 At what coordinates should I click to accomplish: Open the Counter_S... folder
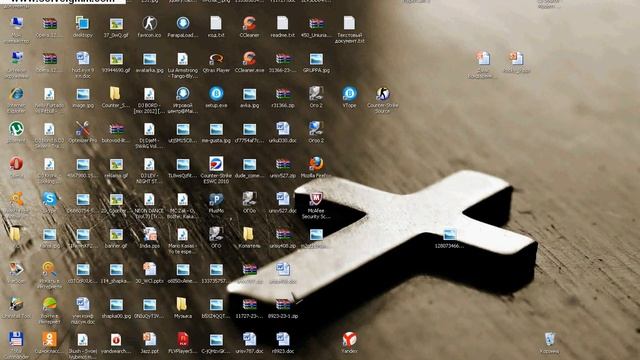coord(116,94)
